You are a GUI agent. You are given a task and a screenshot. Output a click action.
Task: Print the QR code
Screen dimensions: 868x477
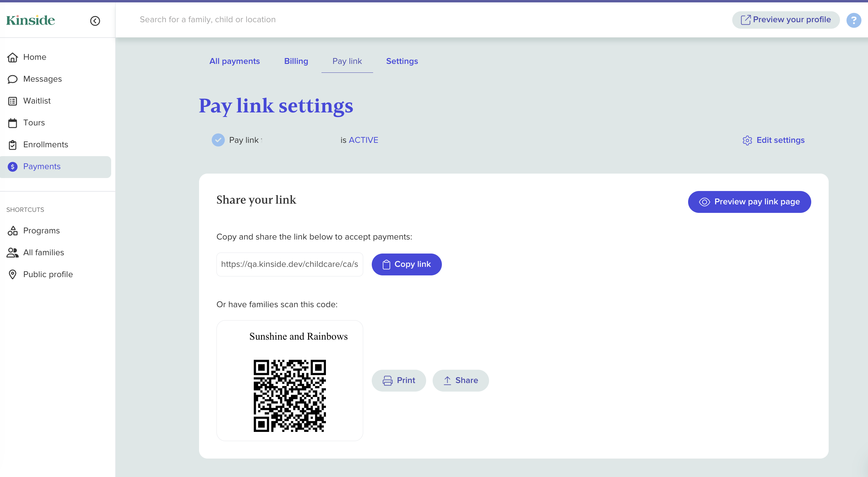coord(399,381)
